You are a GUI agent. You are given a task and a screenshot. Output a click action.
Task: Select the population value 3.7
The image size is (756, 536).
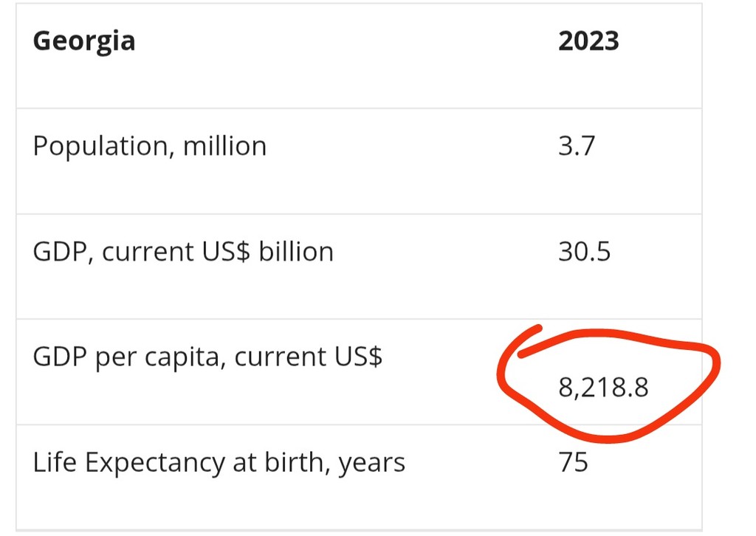click(576, 146)
